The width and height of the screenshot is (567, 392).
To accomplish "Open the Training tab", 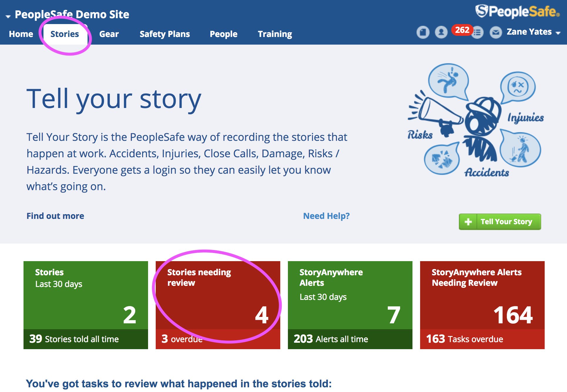I will (275, 34).
